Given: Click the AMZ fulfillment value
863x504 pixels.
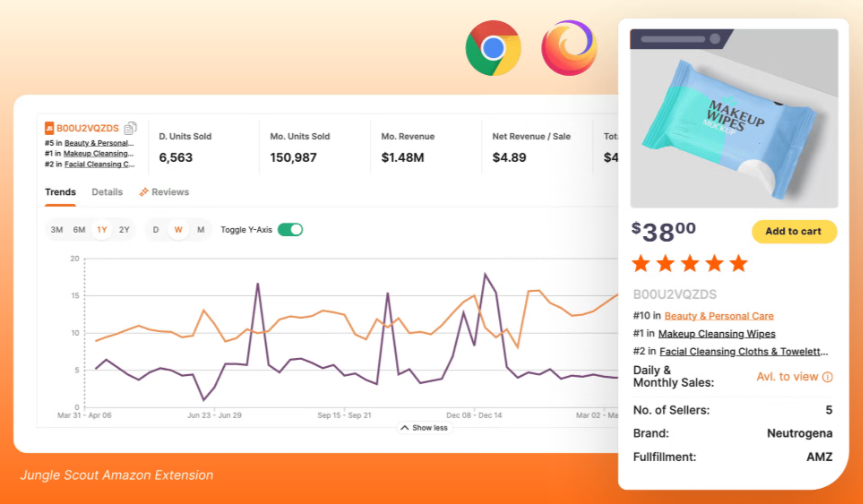Looking at the screenshot, I should [x=820, y=457].
